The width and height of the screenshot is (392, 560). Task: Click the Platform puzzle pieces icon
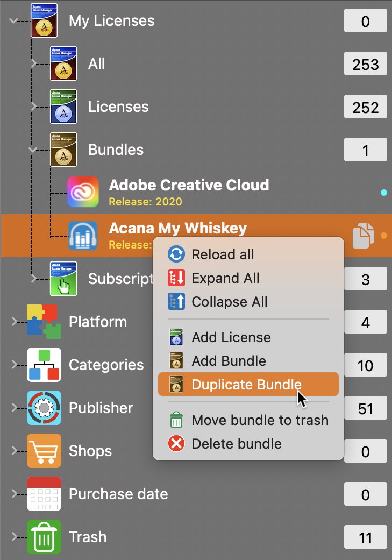click(x=44, y=322)
